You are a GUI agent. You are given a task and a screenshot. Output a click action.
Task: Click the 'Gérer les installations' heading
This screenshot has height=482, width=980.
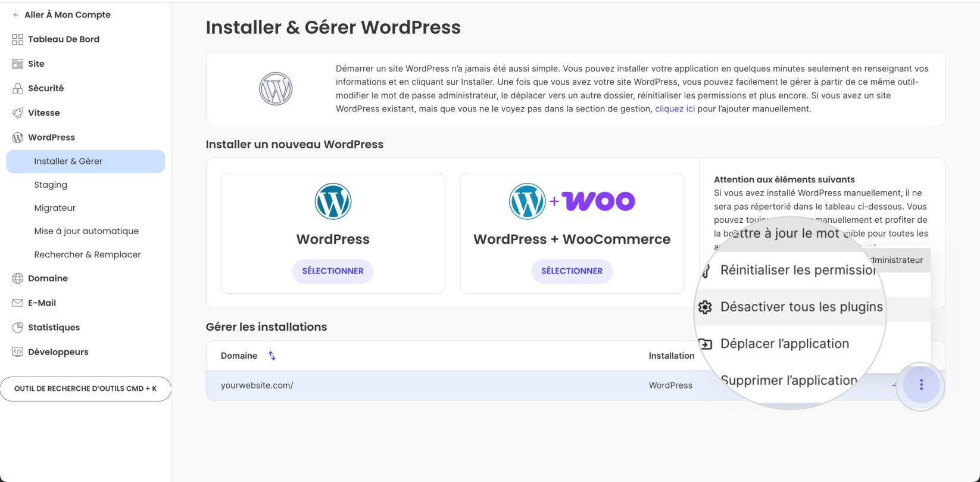[x=266, y=327]
